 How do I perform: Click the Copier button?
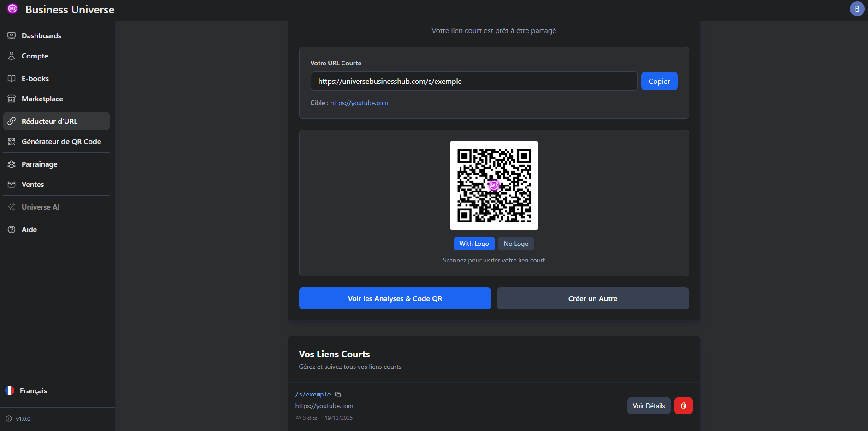coord(659,81)
